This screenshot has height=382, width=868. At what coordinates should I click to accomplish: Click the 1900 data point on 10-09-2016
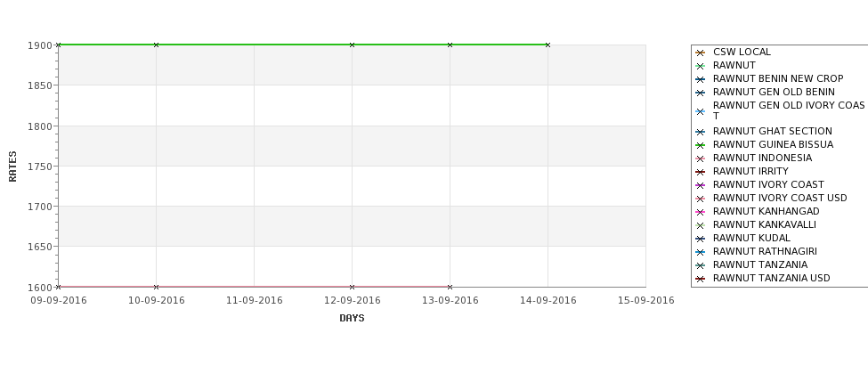156,45
